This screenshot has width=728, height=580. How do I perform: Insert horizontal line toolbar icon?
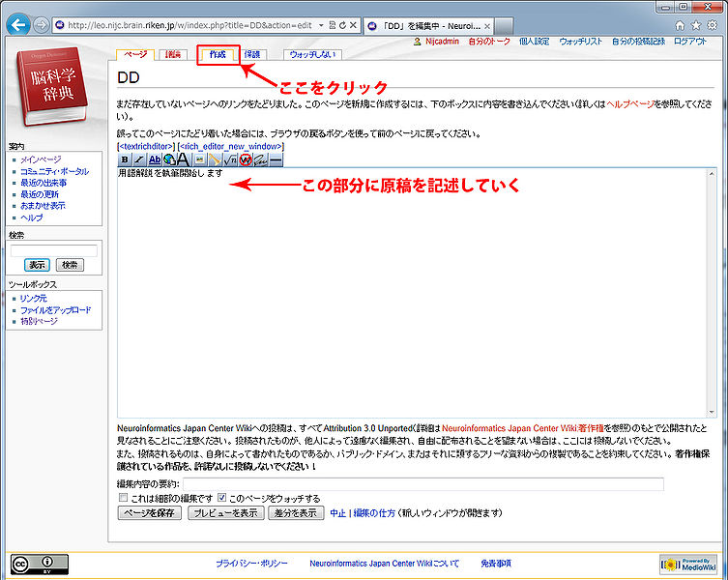(276, 159)
